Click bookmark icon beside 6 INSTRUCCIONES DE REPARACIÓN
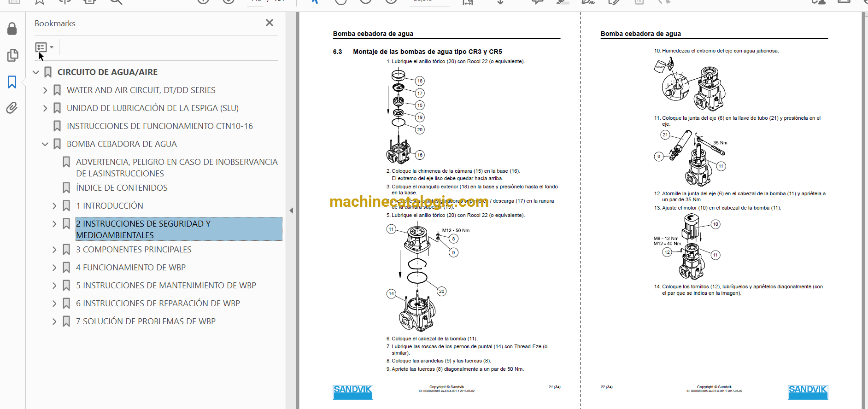Viewport: 868px width, 409px height. click(x=66, y=304)
